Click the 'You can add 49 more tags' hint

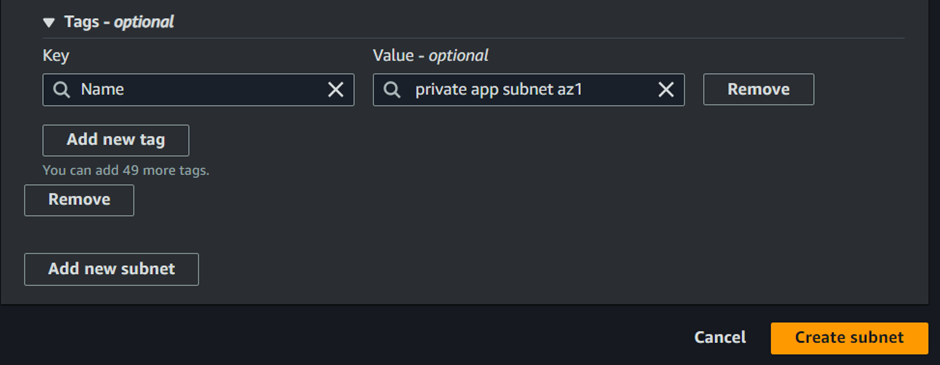pos(126,170)
